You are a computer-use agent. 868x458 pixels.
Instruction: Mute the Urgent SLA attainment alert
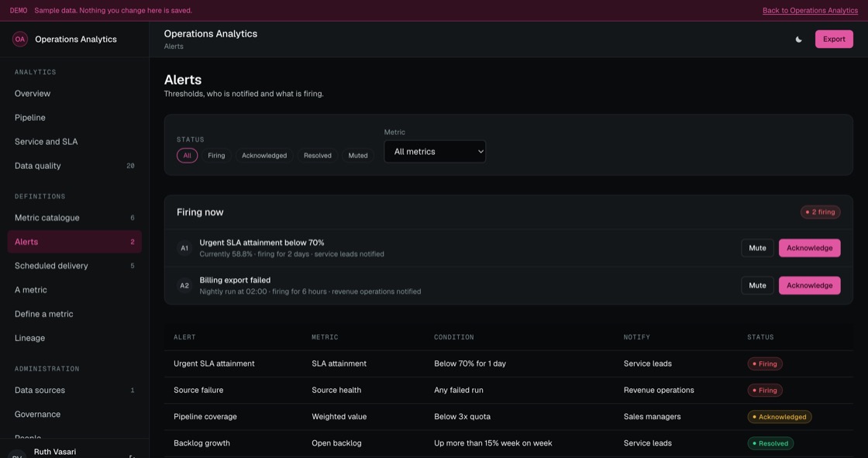tap(757, 248)
